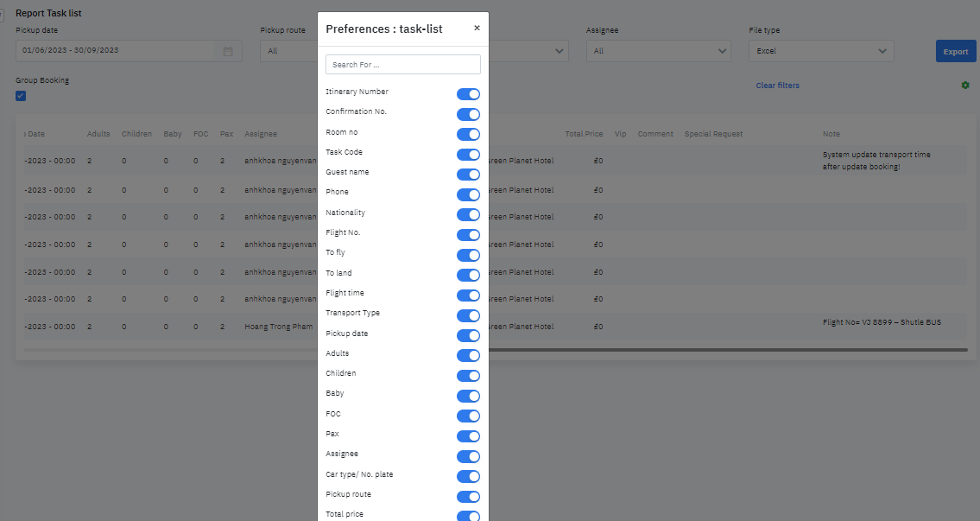Open the File type Excel dropdown
The height and width of the screenshot is (521, 980).
pos(820,51)
